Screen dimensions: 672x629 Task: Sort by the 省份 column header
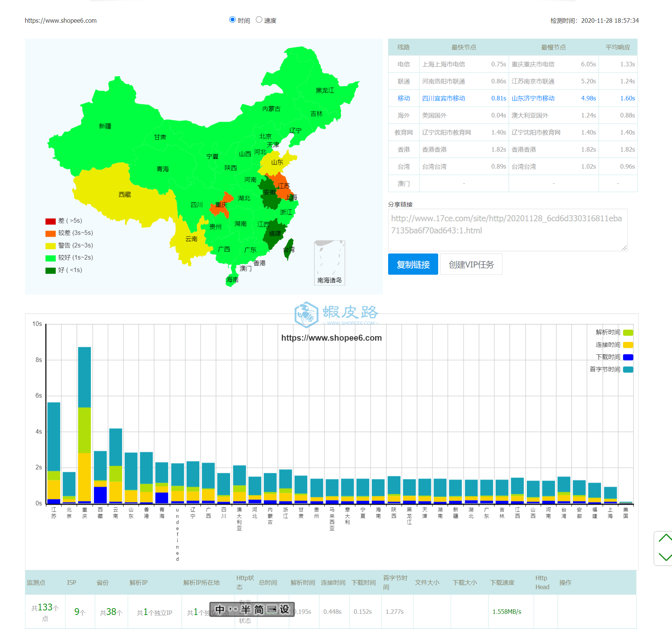[103, 582]
